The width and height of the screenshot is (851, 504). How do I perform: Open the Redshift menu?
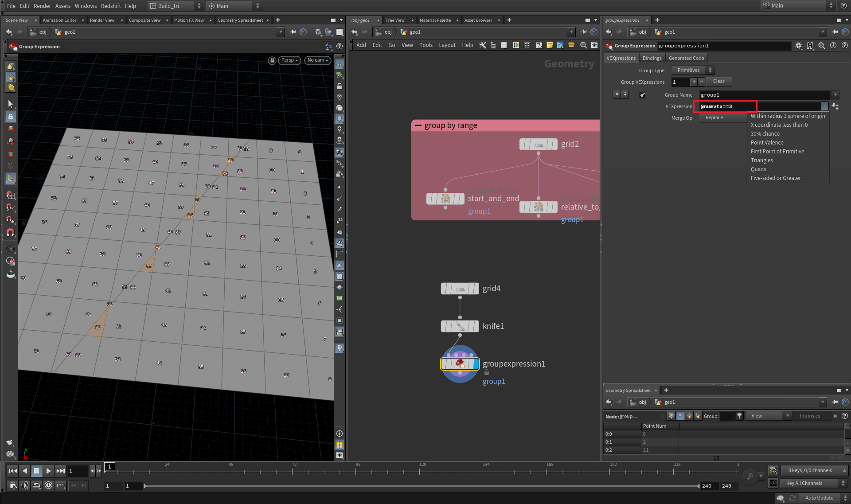click(111, 6)
